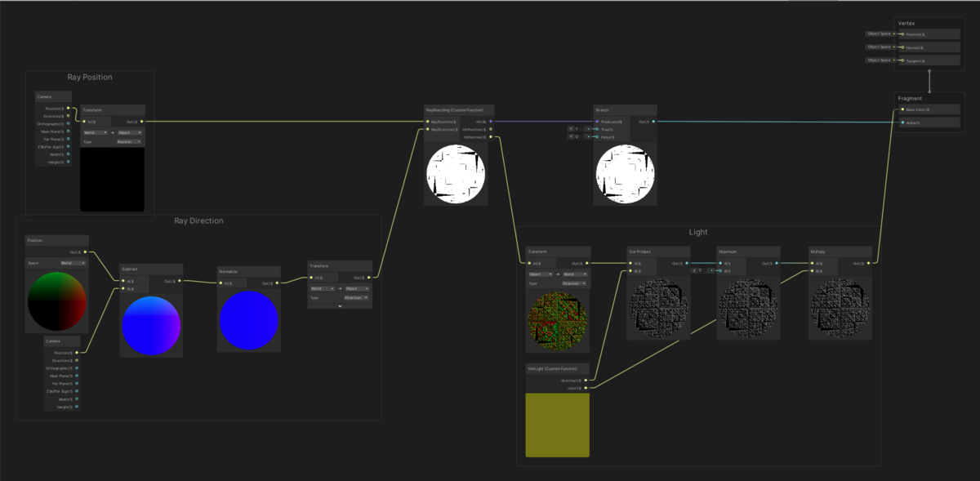This screenshot has height=481, width=980.
Task: Select the Branch node header
Action: [x=626, y=109]
